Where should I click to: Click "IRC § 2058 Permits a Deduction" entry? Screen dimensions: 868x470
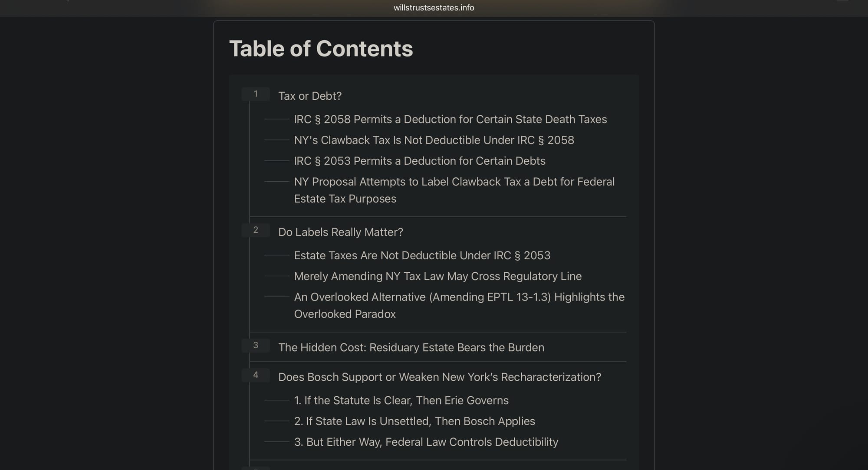[450, 119]
